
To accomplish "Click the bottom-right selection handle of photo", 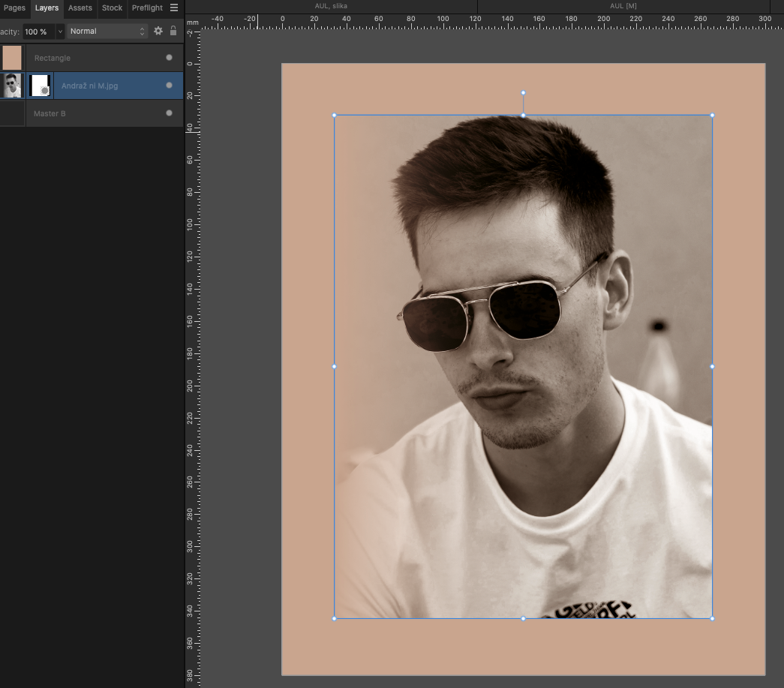I will [x=712, y=618].
